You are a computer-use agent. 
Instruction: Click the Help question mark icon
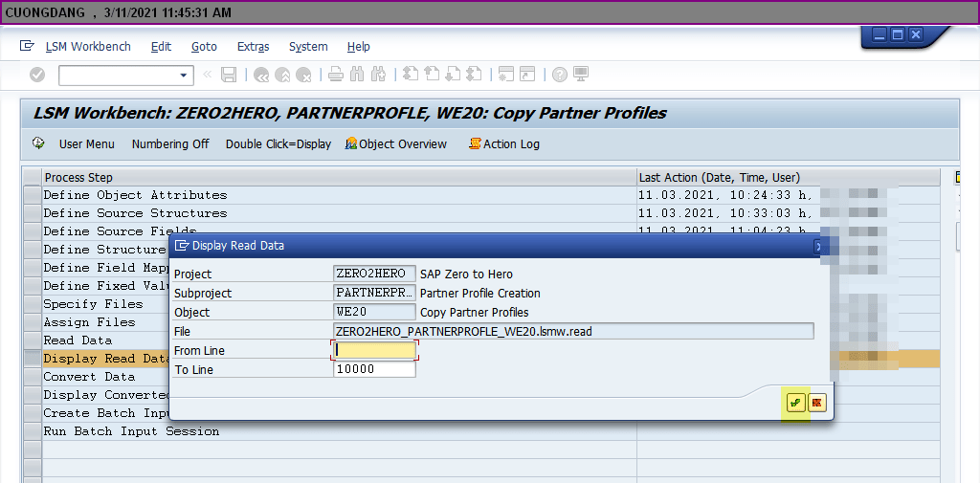coord(559,75)
